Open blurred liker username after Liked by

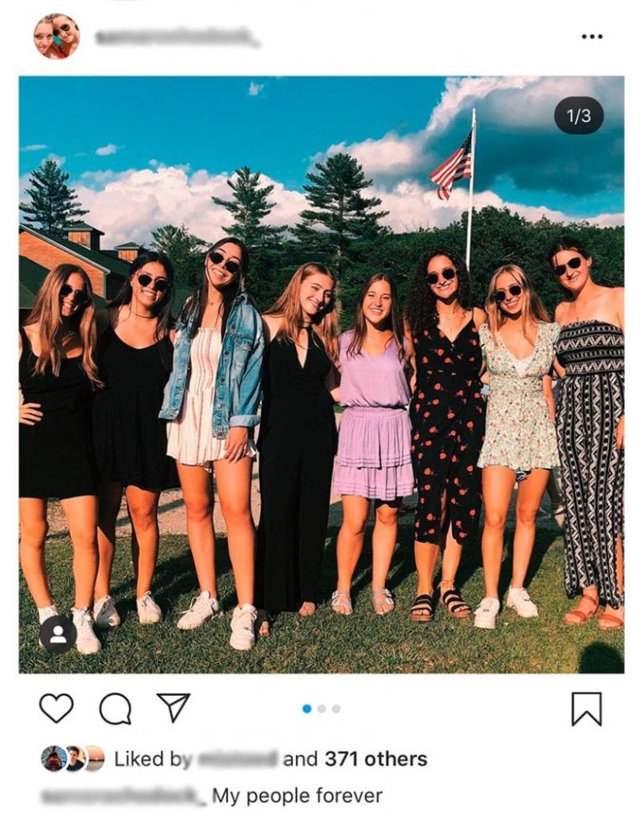(237, 759)
